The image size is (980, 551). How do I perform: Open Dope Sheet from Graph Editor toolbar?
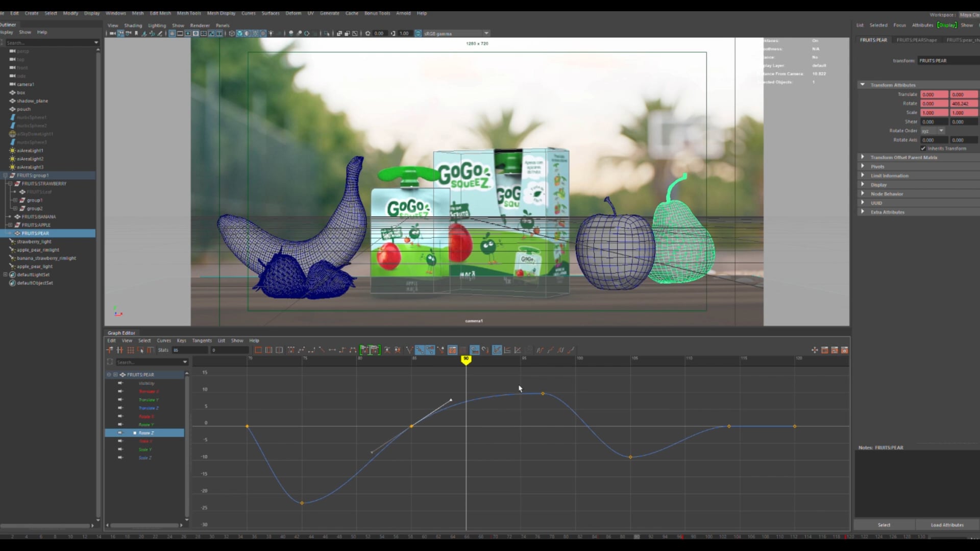(x=824, y=350)
